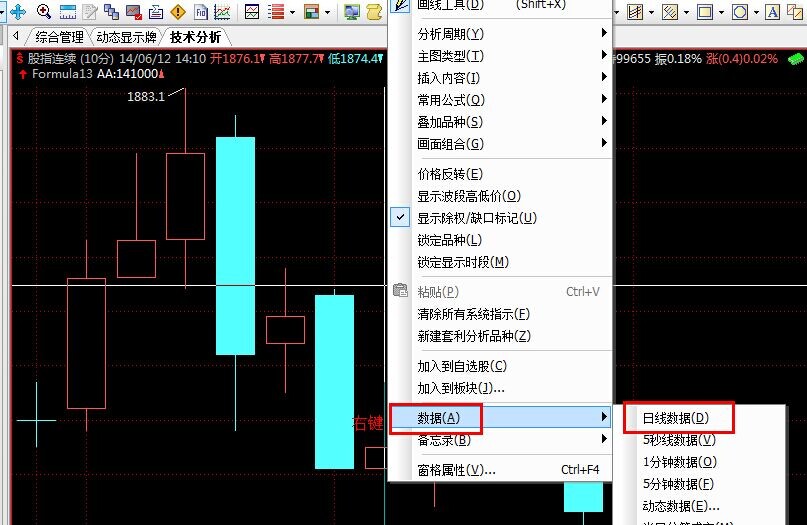
Task: Open dropdown arrow beside red list icon
Action: click(292, 12)
